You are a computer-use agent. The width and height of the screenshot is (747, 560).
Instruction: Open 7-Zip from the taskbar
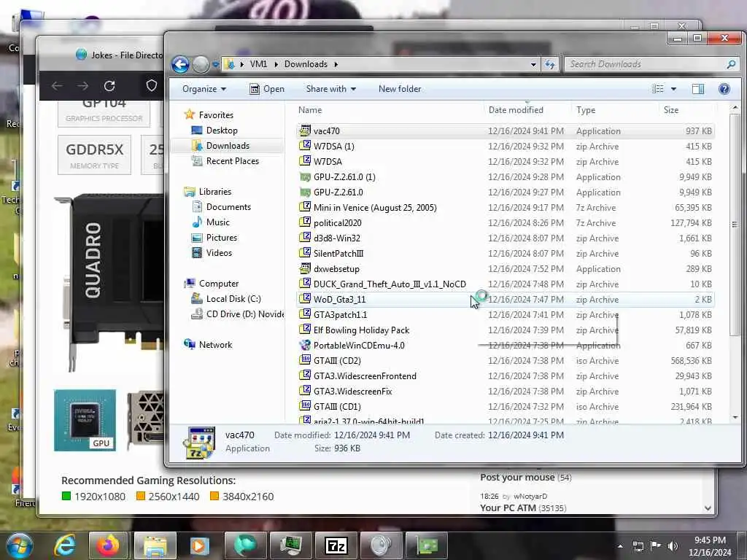click(336, 545)
